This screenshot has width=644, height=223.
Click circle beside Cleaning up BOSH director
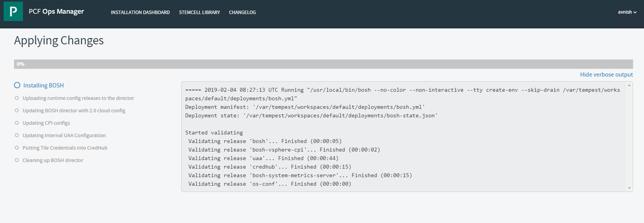point(17,160)
